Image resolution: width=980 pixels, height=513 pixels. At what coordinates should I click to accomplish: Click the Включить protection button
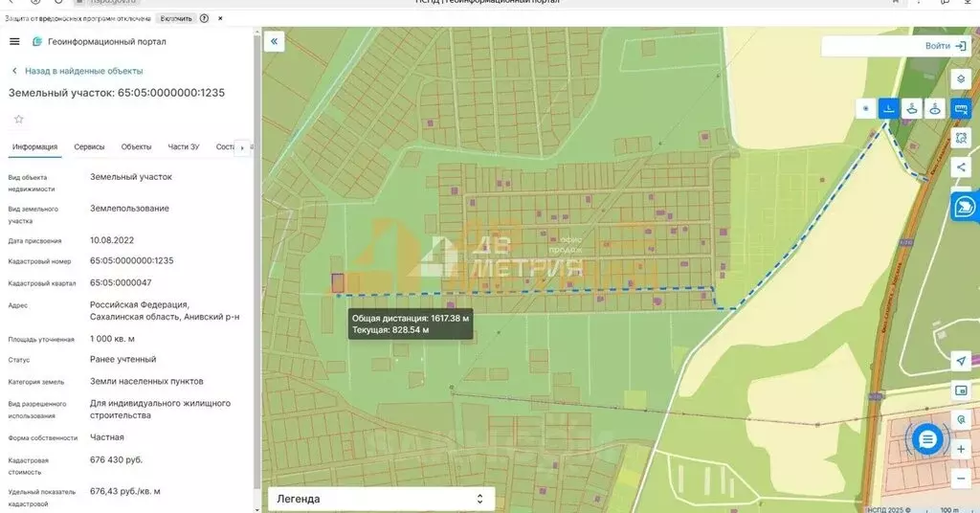(x=176, y=19)
